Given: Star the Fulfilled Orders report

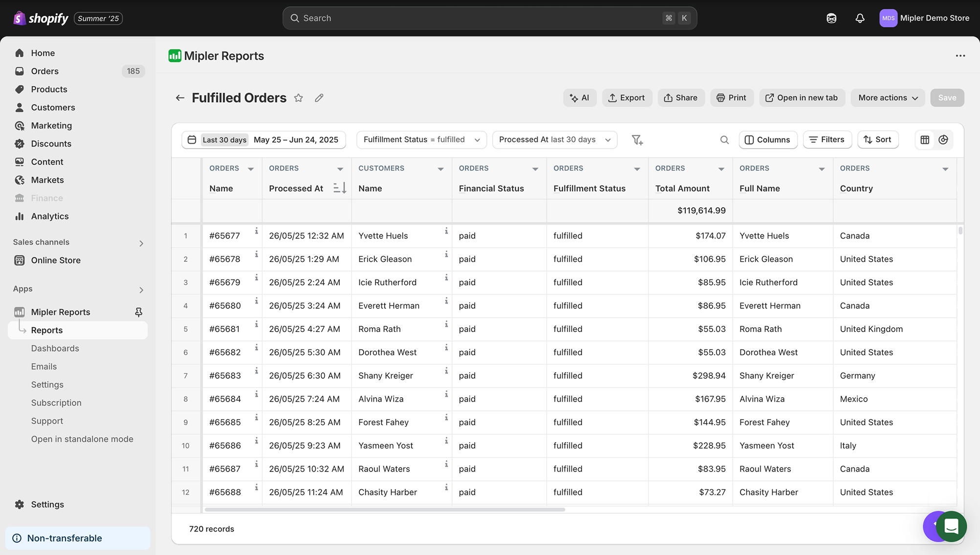Looking at the screenshot, I should point(299,98).
